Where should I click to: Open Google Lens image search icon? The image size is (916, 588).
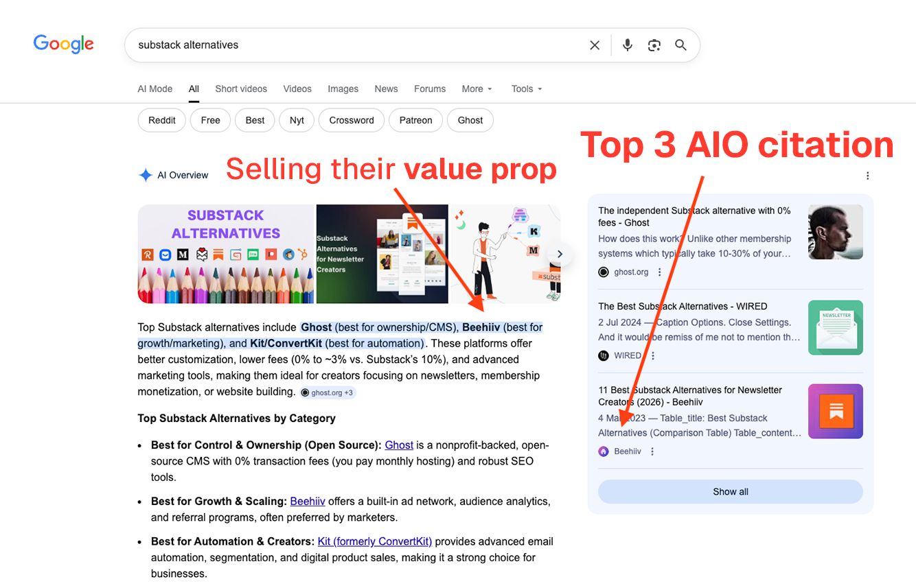[654, 45]
